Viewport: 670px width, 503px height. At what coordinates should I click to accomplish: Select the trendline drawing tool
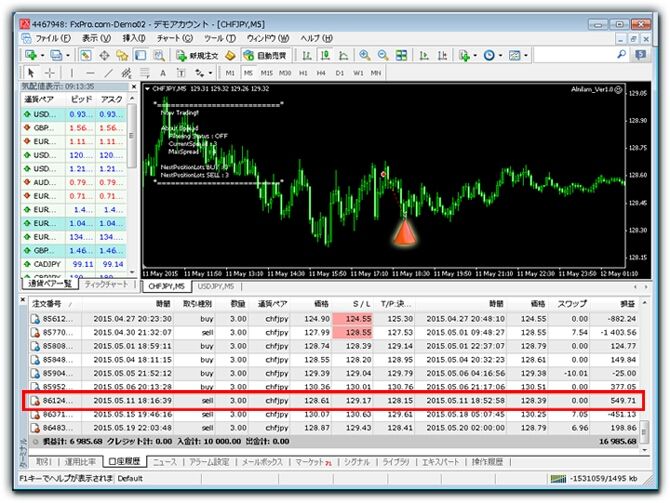[x=108, y=73]
